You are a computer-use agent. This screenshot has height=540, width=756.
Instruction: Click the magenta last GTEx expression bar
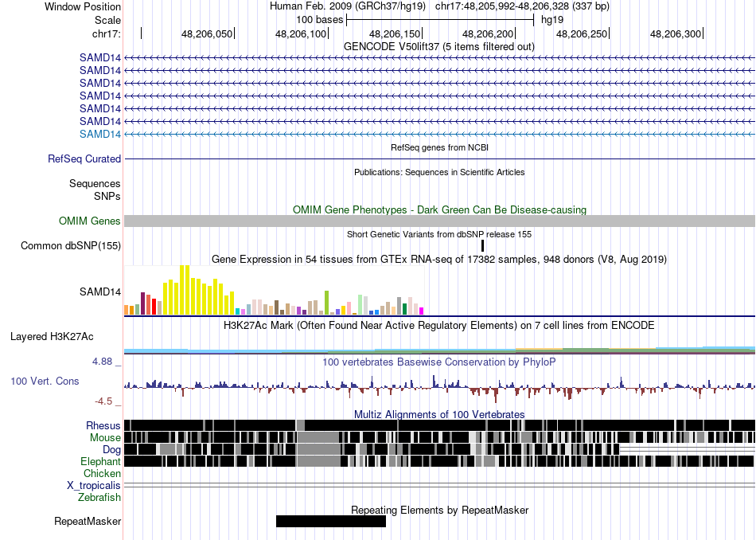(422, 311)
